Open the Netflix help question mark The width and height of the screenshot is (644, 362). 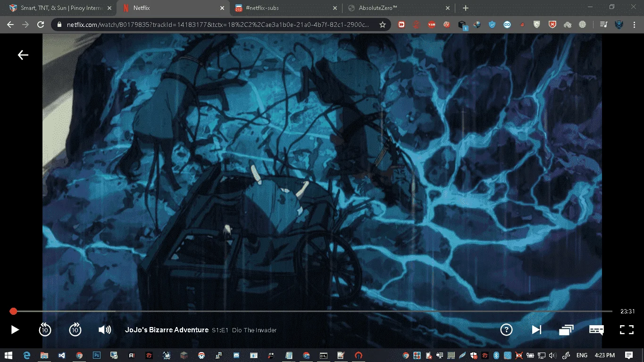[x=506, y=329]
